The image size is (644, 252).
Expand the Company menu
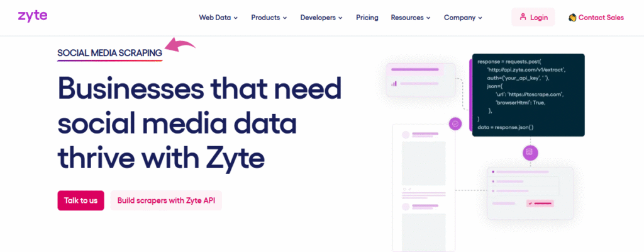[x=463, y=18]
